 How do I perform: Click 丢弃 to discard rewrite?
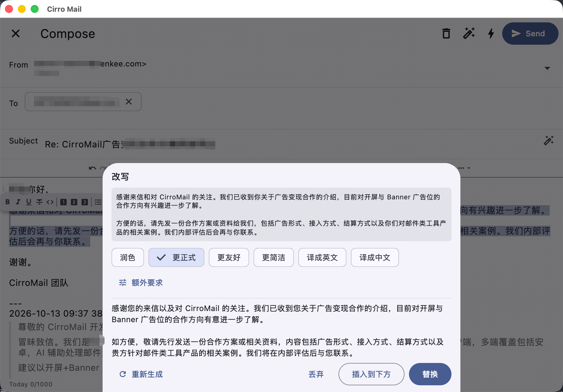click(x=316, y=374)
